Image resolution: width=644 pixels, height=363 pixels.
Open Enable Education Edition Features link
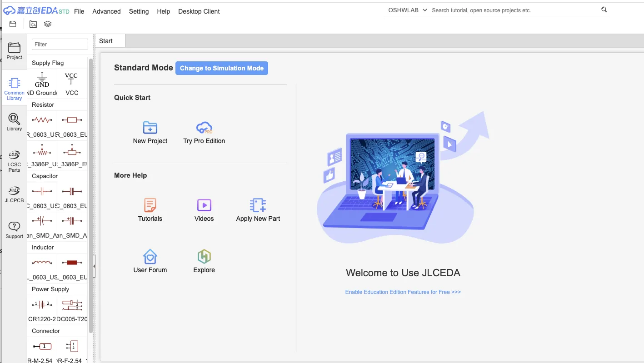tap(403, 292)
